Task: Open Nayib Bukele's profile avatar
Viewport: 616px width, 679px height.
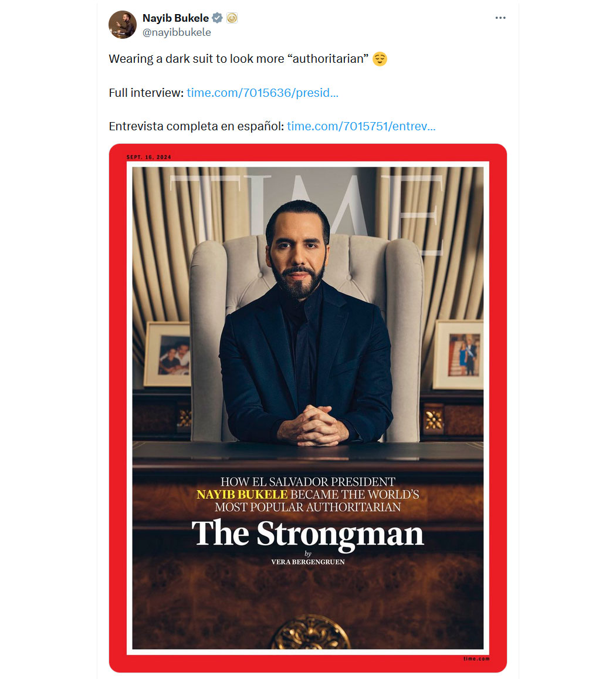Action: tap(123, 25)
